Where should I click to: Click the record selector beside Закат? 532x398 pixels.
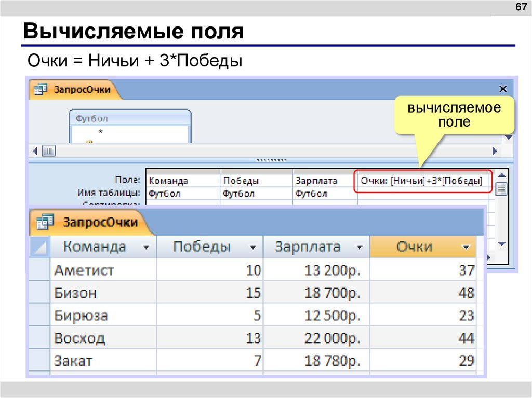39,360
